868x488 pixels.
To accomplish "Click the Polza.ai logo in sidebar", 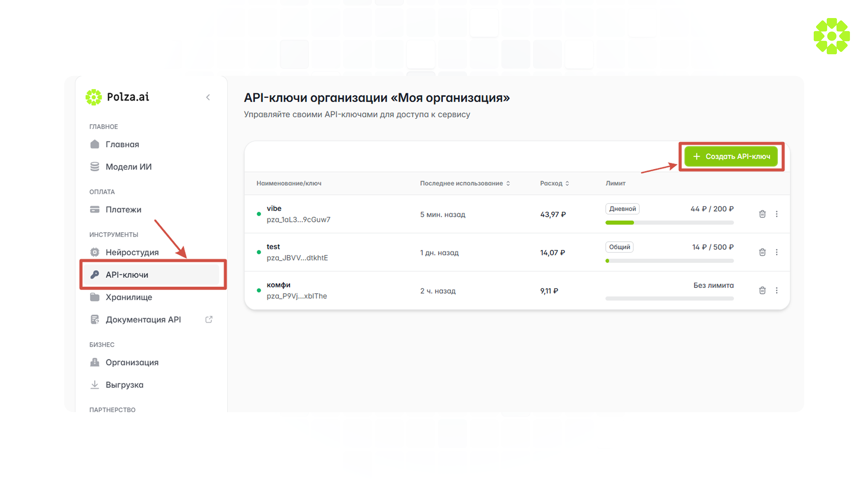I will coord(94,97).
